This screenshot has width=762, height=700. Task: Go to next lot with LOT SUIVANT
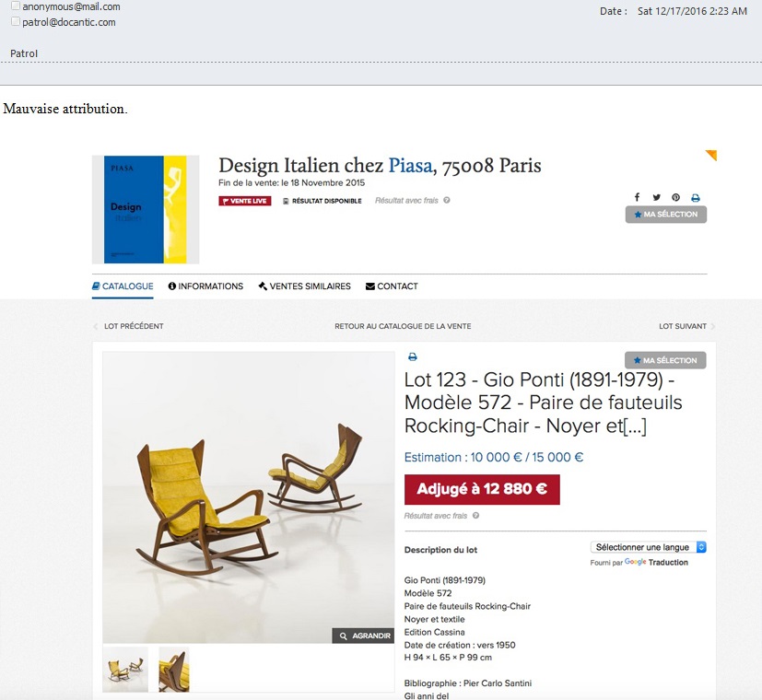(x=686, y=326)
